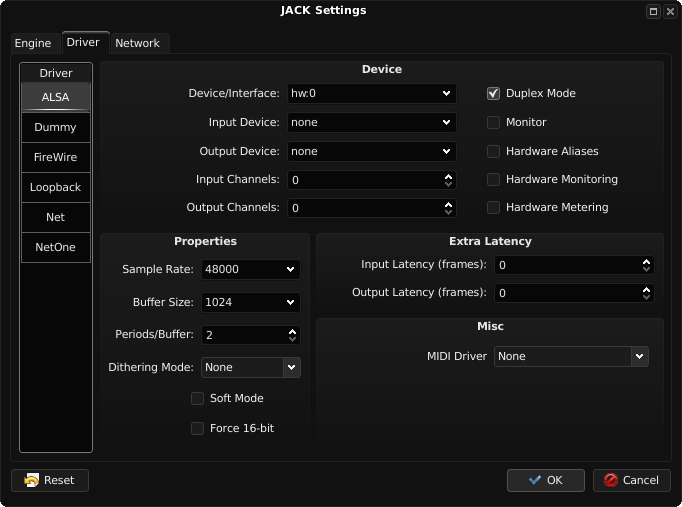Choose the Net driver entry
Viewport: 682px width, 507px height.
[56, 217]
